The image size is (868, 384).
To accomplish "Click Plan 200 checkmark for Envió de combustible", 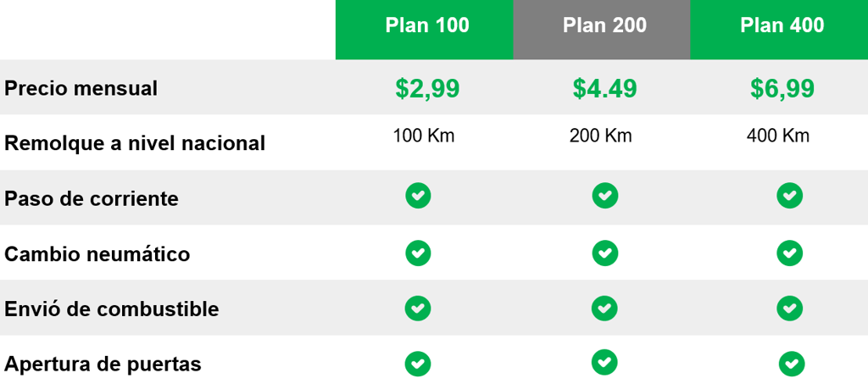I will point(604,307).
